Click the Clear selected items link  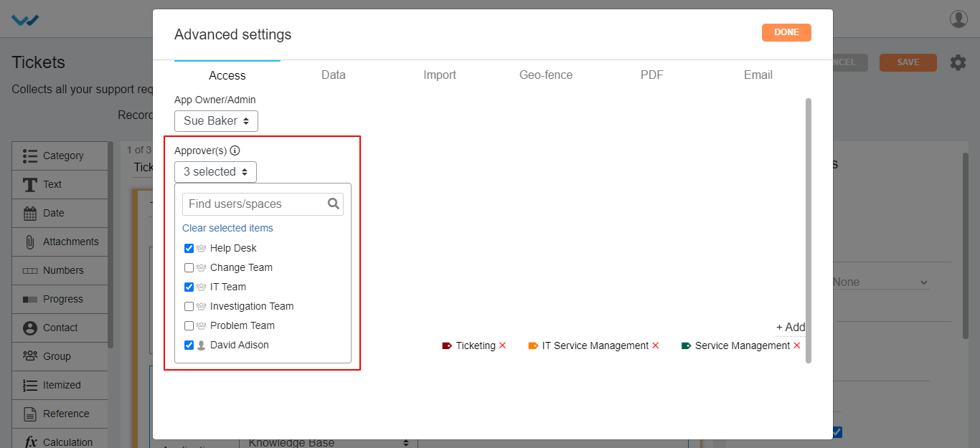point(227,228)
